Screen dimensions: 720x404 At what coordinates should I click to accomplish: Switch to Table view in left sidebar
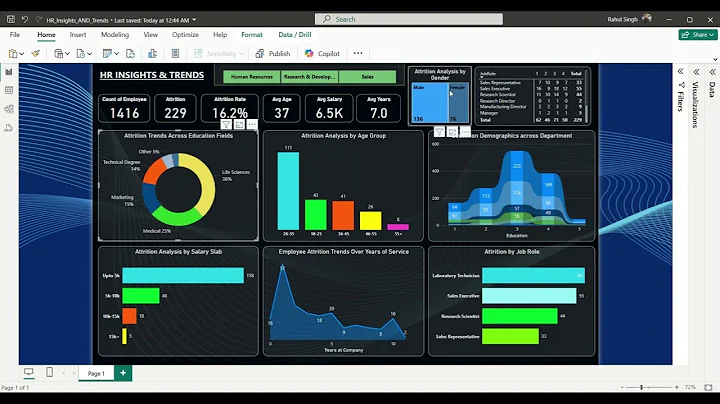click(9, 90)
